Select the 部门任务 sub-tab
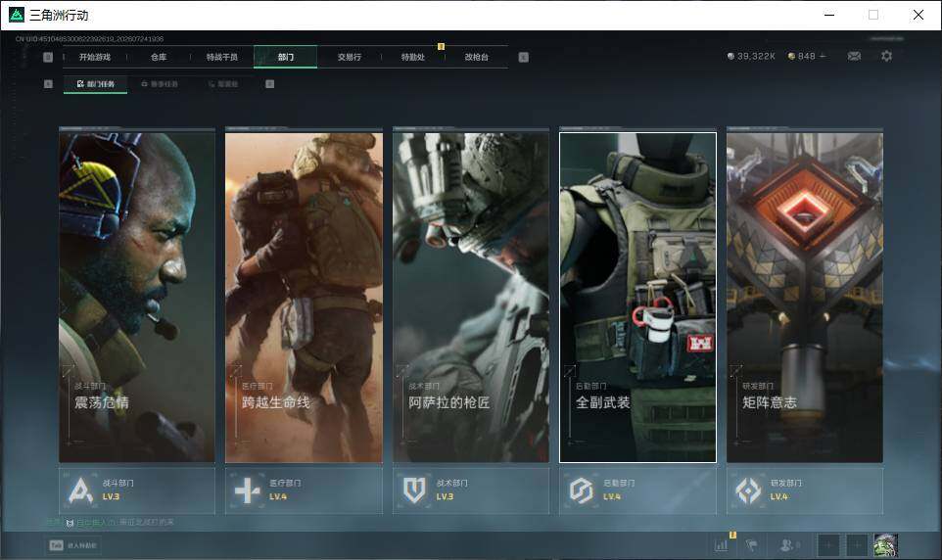Viewport: 942px width, 560px height. [96, 84]
